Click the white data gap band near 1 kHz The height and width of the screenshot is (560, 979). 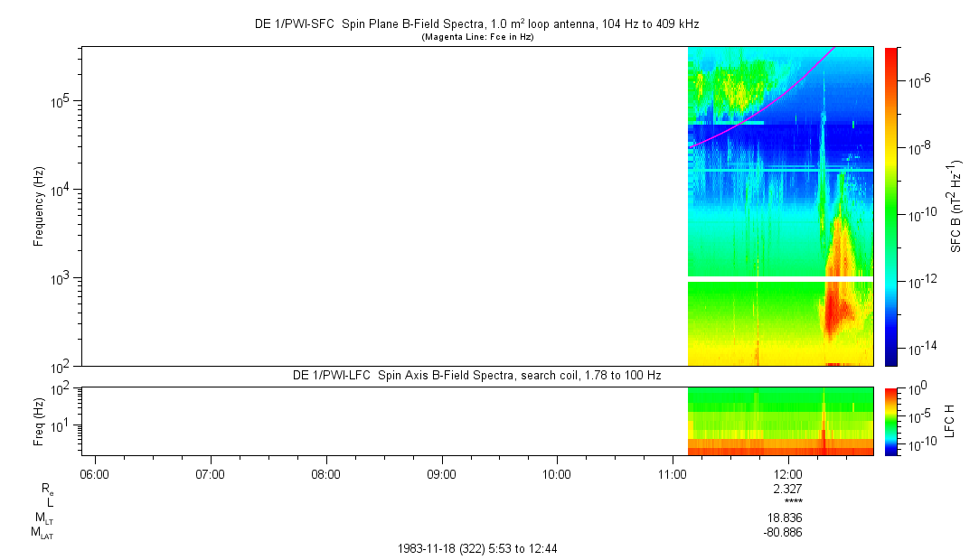pyautogui.click(x=780, y=279)
